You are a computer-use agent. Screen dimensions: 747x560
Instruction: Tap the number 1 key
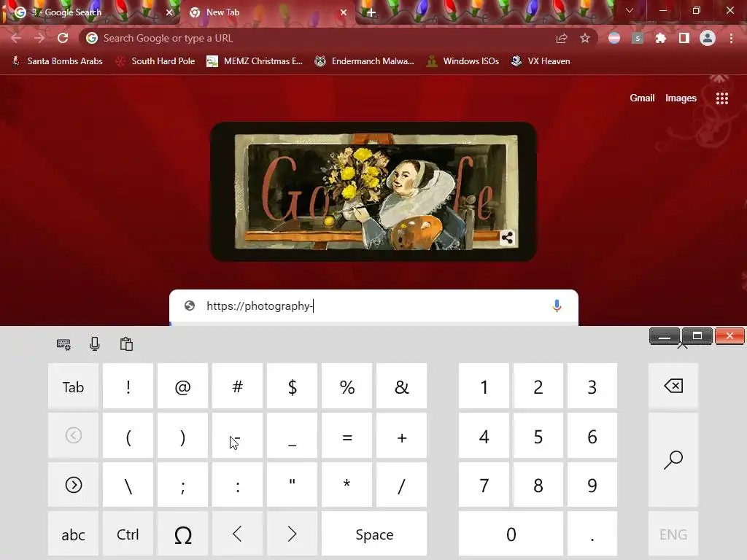(x=484, y=386)
